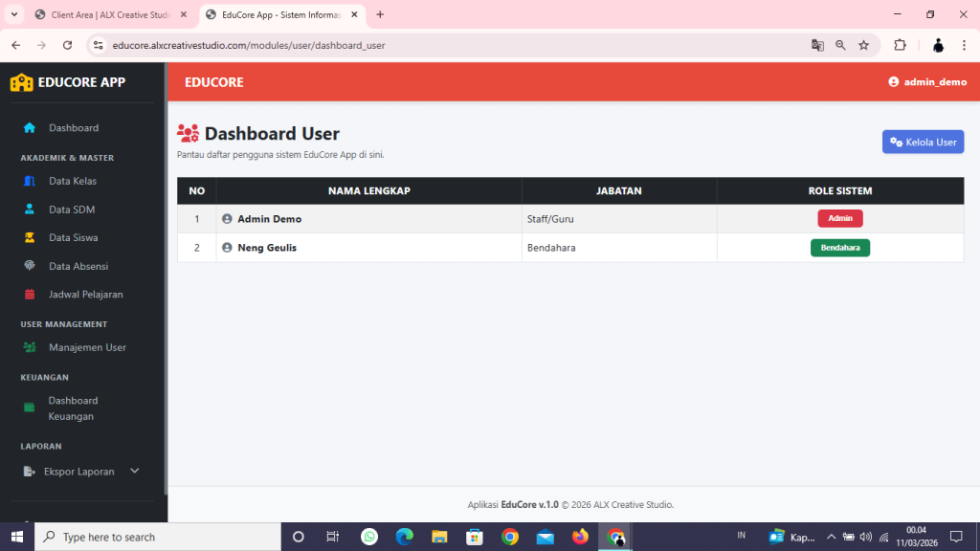
Task: Open Manajemen User via the users icon
Action: [x=29, y=347]
